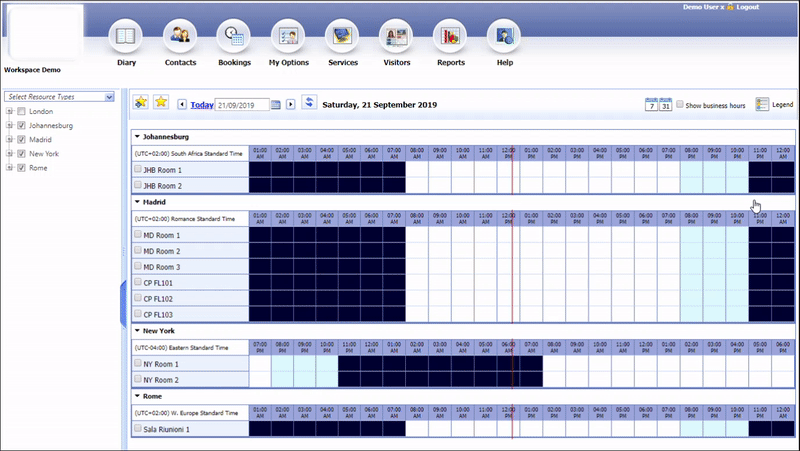Tick the NY Room 1 checkbox
The image size is (800, 451).
[138, 363]
